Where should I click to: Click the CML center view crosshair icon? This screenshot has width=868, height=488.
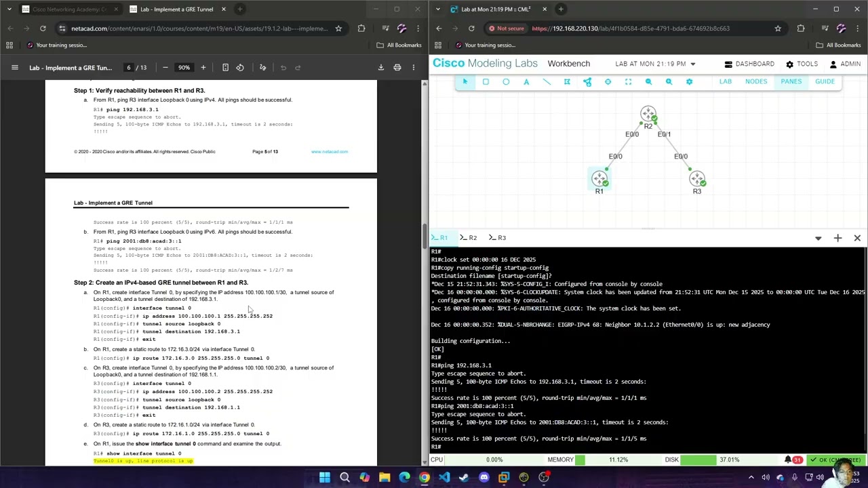pyautogui.click(x=608, y=81)
